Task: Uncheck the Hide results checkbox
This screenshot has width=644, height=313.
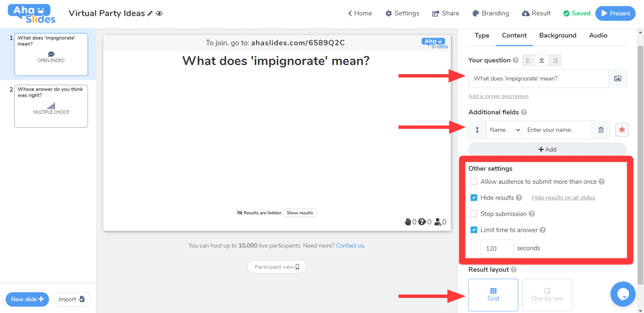Action: (x=474, y=198)
